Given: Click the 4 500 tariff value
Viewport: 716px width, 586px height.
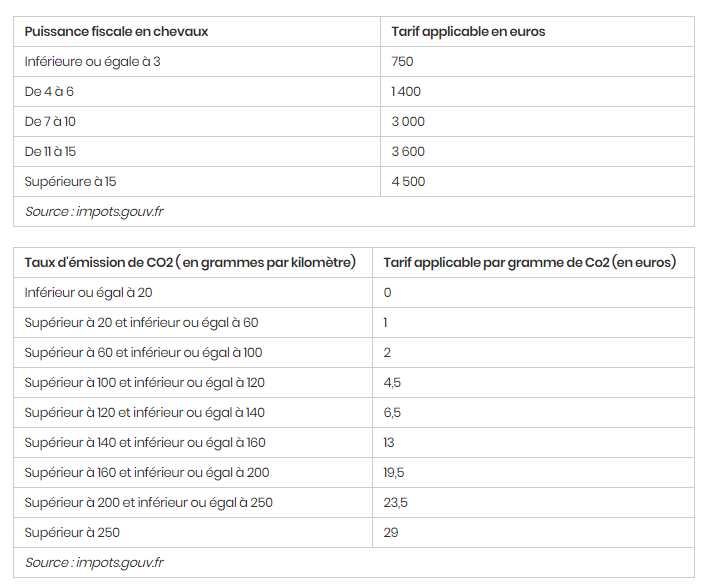Looking at the screenshot, I should click(x=408, y=182).
